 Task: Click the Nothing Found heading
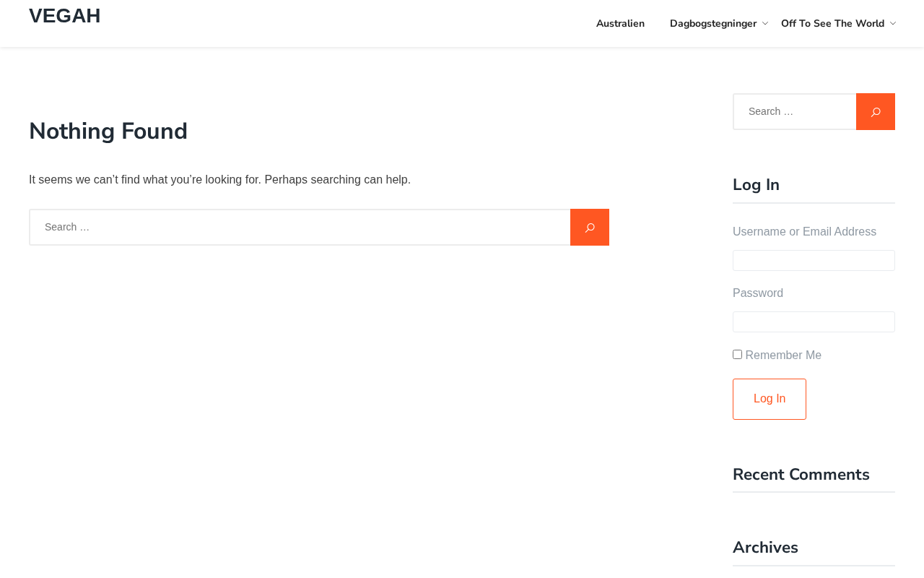(108, 131)
